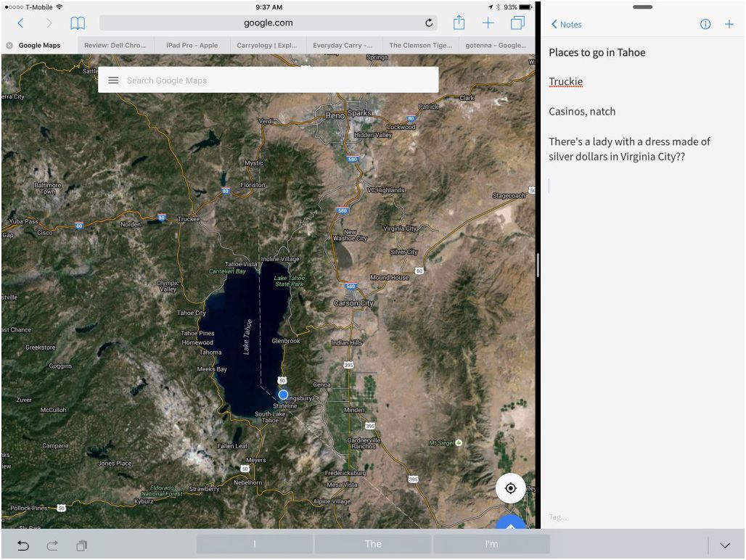
Task: Go back to Notes list
Action: [x=566, y=25]
